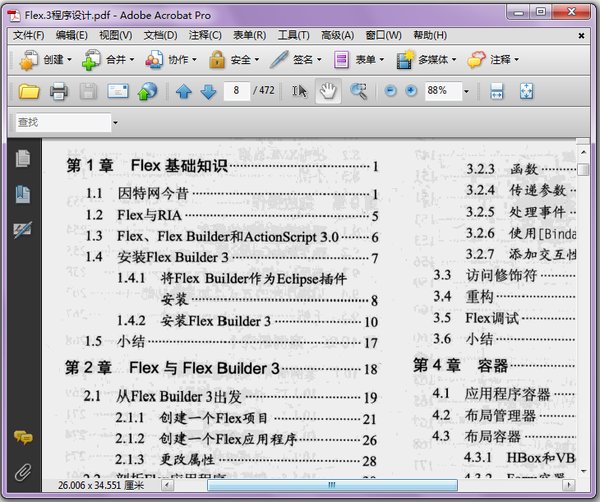Open the Pages panel in the sidebar
Image resolution: width=600 pixels, height=502 pixels.
23,158
